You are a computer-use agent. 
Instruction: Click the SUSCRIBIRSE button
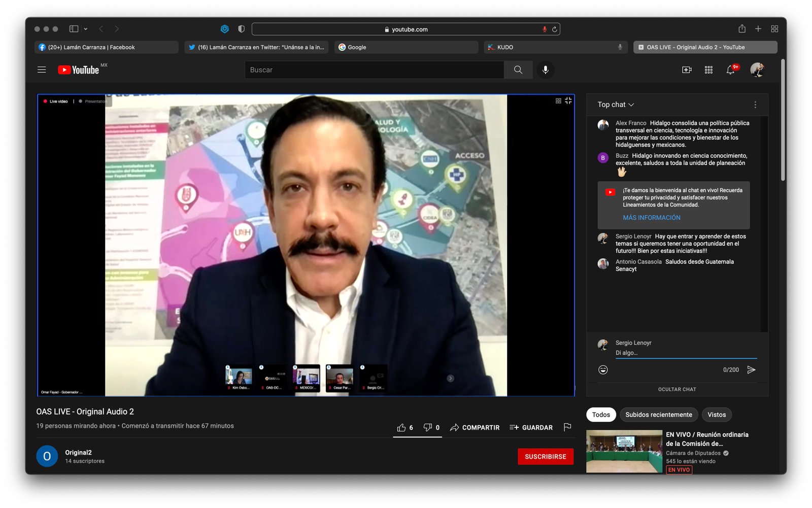tap(545, 457)
